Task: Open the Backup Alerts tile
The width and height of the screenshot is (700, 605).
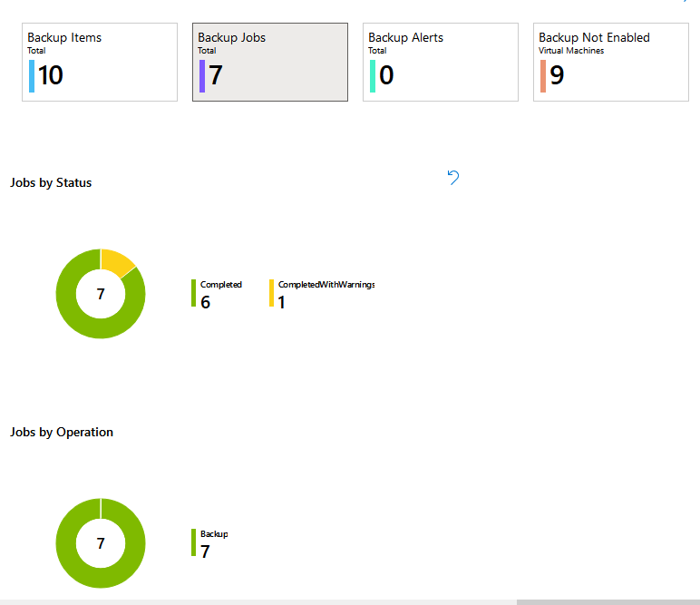Action: (x=441, y=62)
